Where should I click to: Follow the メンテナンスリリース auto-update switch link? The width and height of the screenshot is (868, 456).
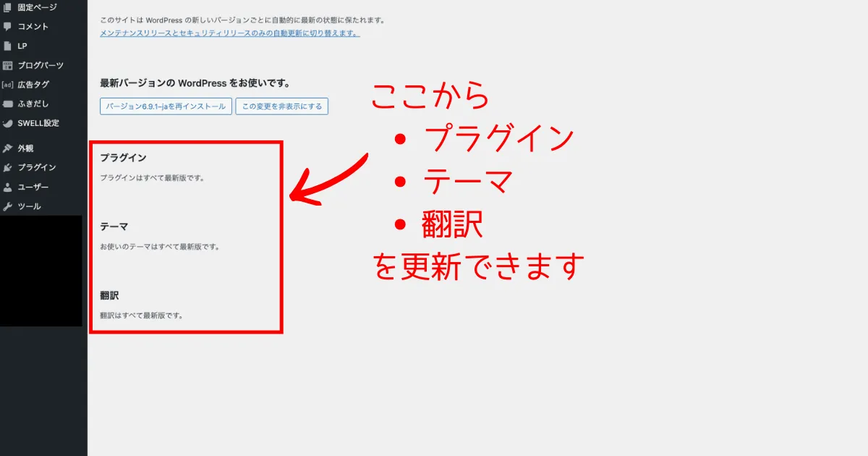[x=229, y=33]
